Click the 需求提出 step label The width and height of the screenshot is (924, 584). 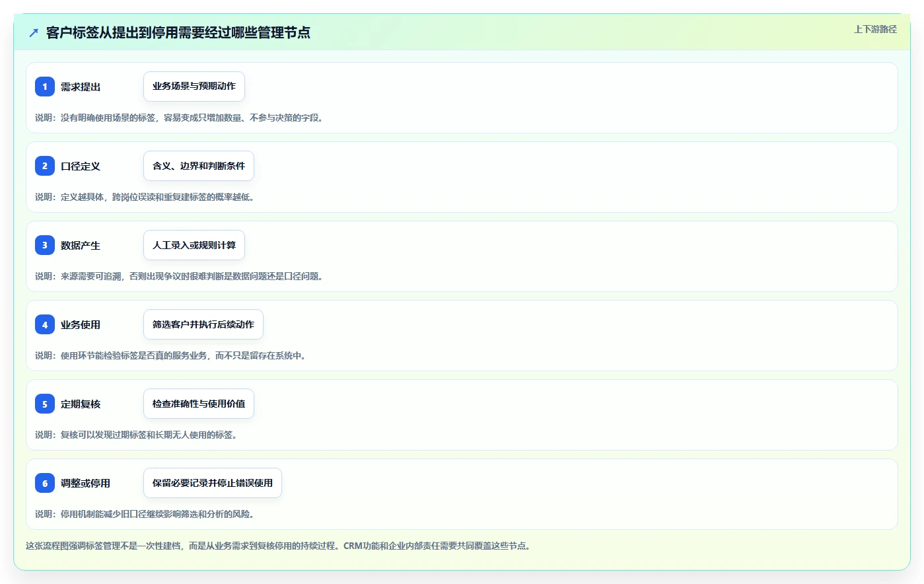81,87
